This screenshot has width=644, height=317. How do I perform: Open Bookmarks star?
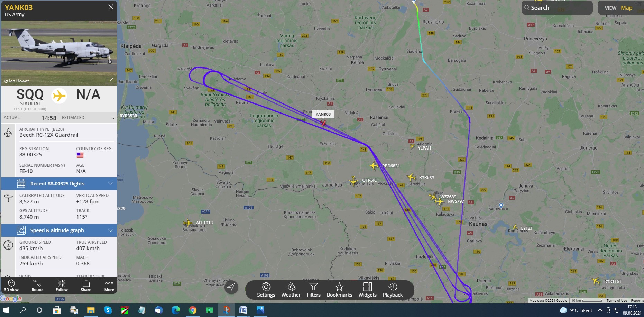(x=339, y=290)
